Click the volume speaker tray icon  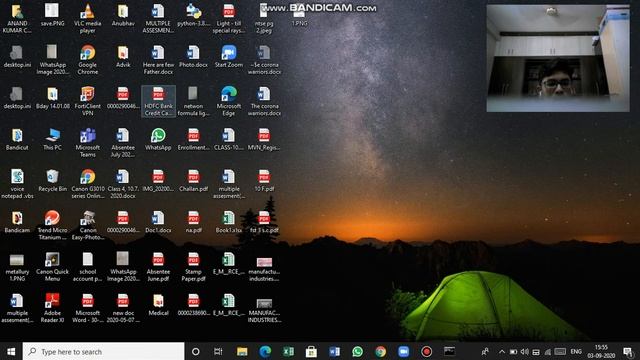coord(524,351)
